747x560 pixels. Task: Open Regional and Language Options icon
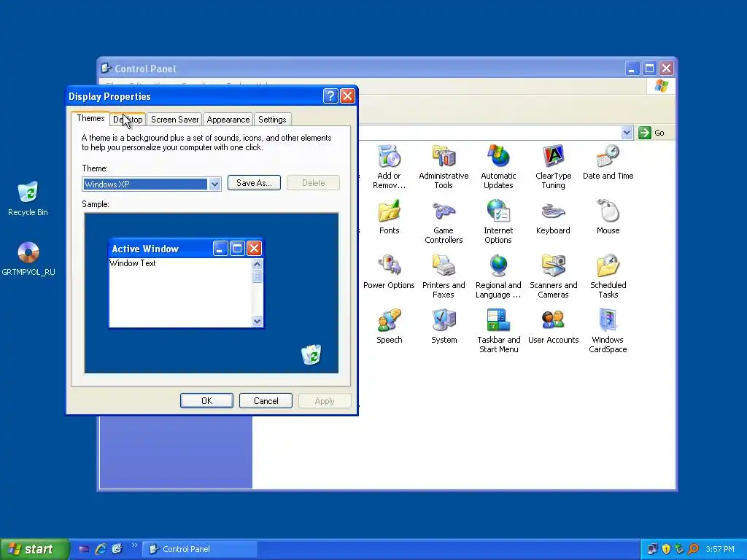(x=498, y=266)
